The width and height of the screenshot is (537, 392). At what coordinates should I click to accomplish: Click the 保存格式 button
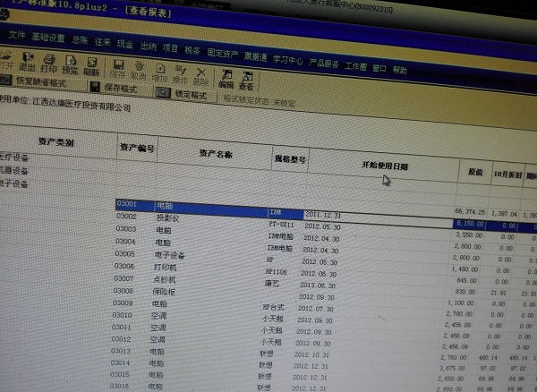pyautogui.click(x=114, y=87)
